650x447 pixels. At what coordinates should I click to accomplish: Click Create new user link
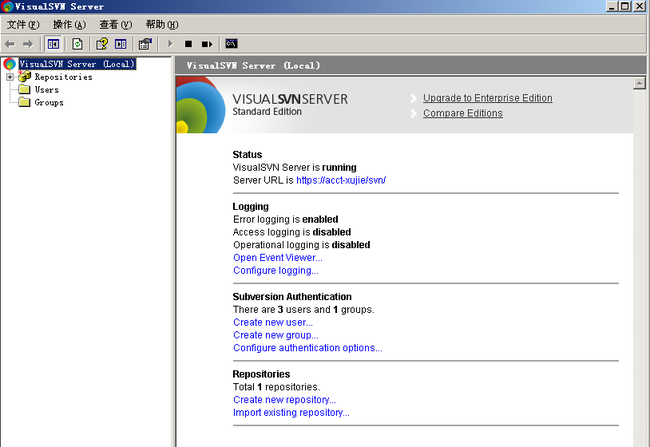pos(273,323)
